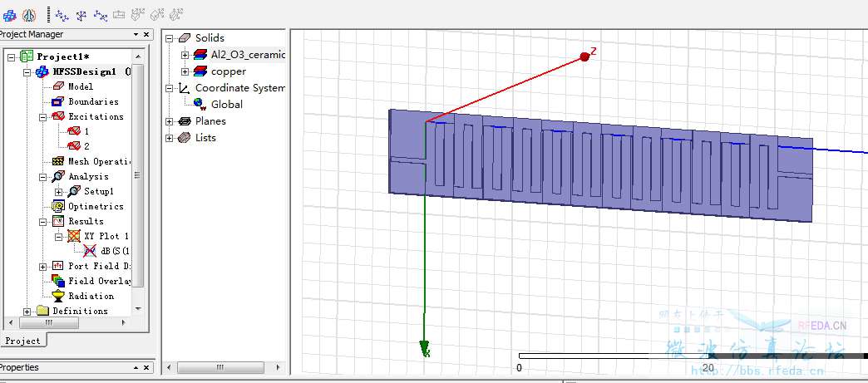Collapse the Project1 tree node

coord(12,56)
